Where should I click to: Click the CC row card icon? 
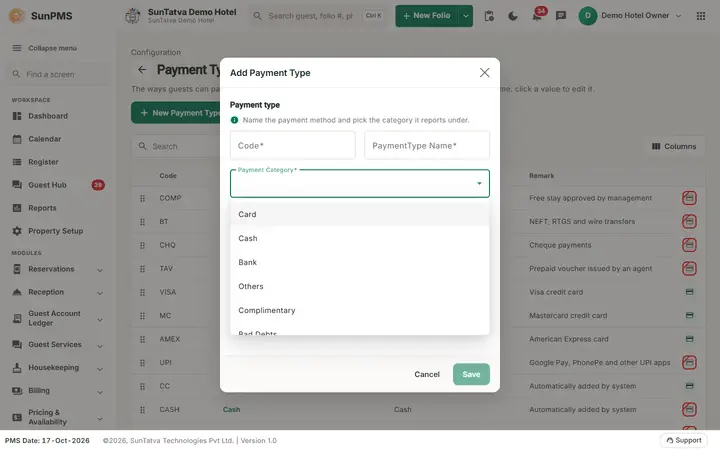click(689, 386)
